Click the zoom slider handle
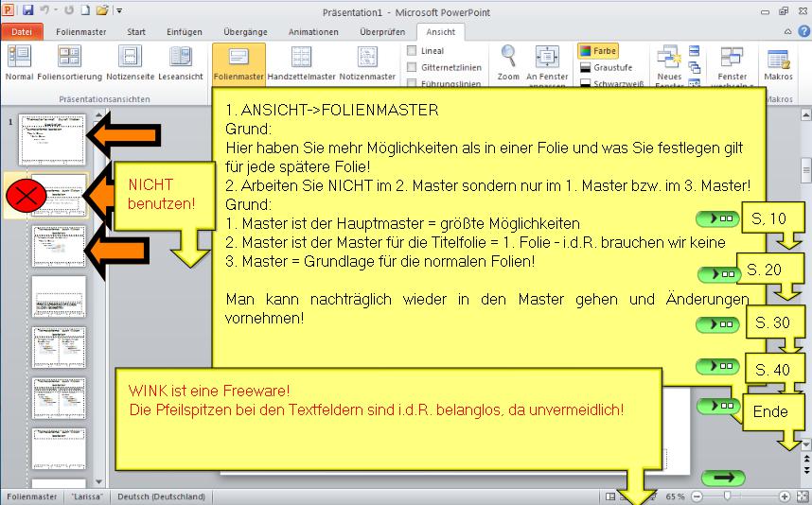 [726, 496]
